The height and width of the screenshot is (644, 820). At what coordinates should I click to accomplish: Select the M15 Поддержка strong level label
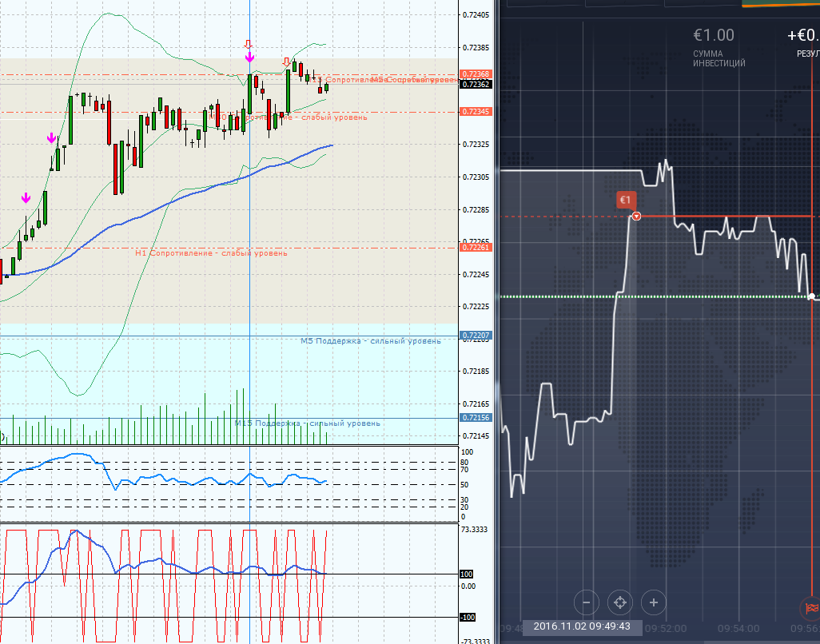tap(308, 423)
